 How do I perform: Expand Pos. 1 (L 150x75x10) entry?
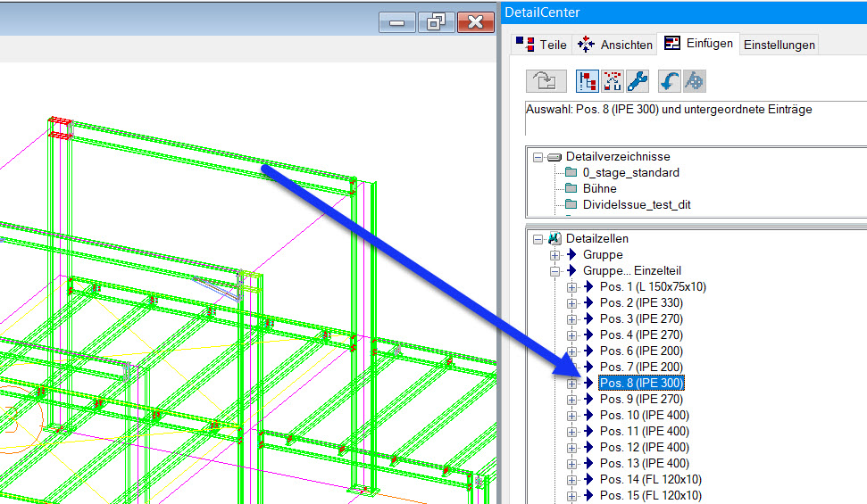pyautogui.click(x=571, y=287)
